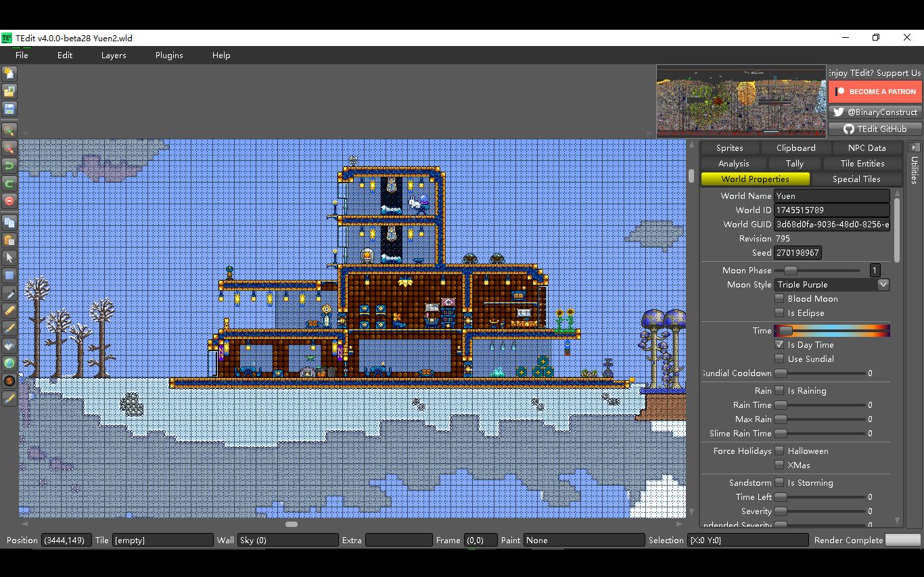Image resolution: width=924 pixels, height=577 pixels.
Task: Open the Plugins menu
Action: (x=169, y=55)
